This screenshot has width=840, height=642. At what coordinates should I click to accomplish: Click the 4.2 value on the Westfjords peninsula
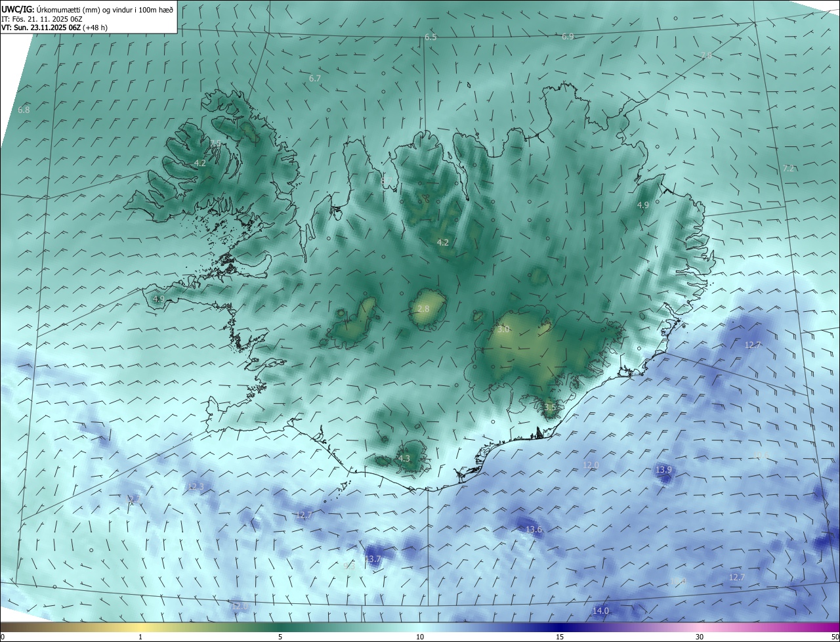[x=200, y=163]
